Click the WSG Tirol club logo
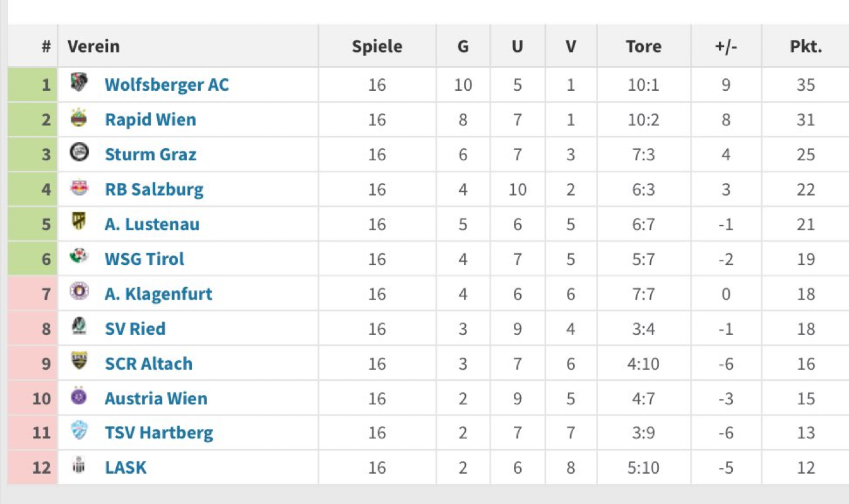 (x=79, y=257)
